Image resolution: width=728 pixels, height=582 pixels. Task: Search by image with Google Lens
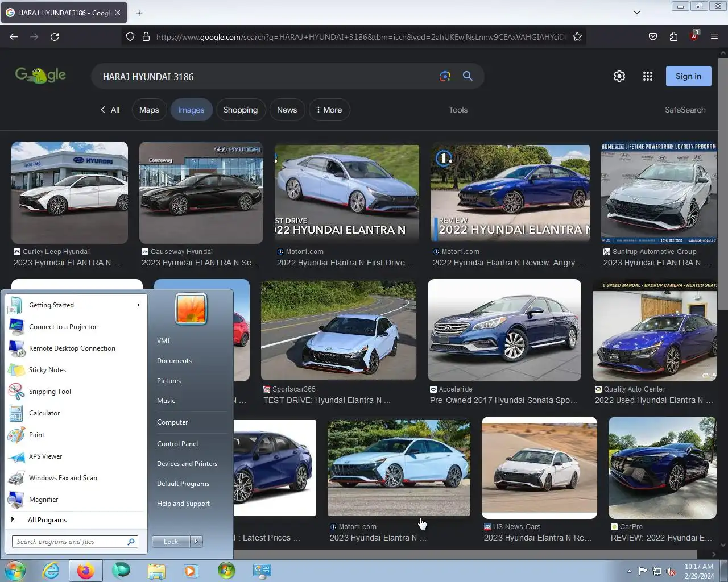[x=445, y=76]
